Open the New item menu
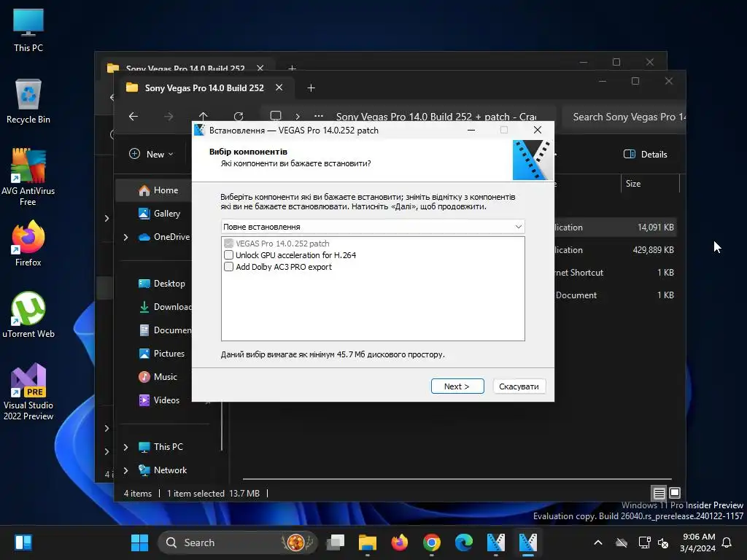The height and width of the screenshot is (560, 747). pos(152,155)
